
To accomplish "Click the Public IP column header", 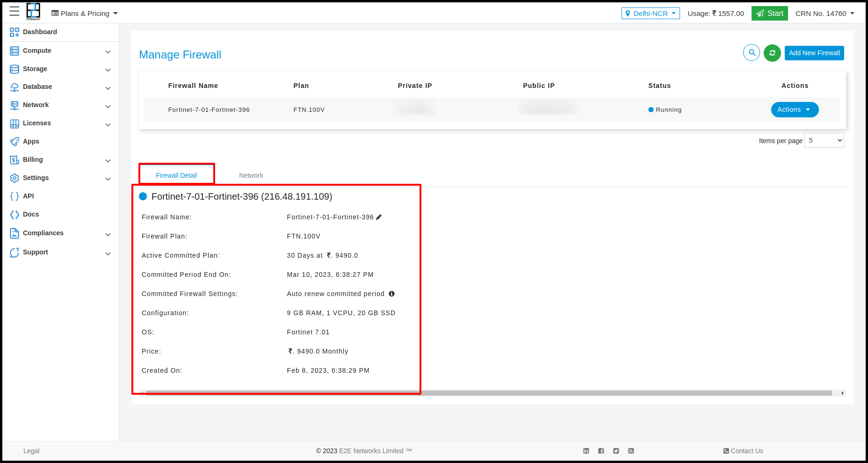I will (x=539, y=86).
